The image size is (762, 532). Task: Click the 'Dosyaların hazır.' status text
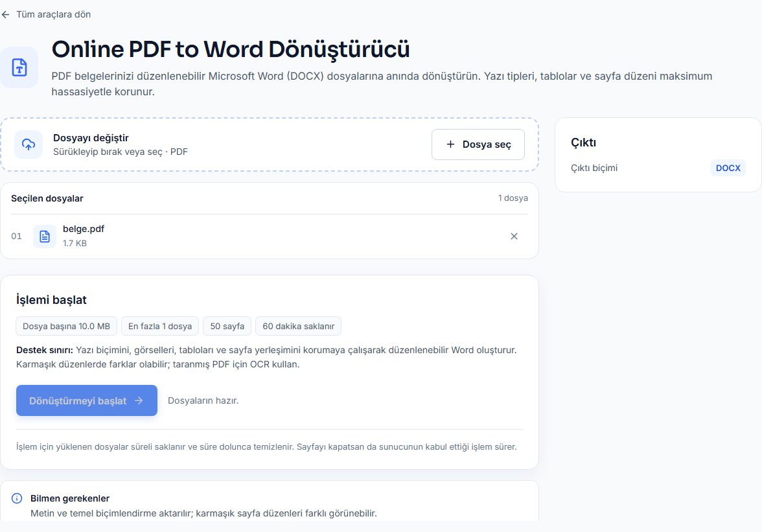(x=203, y=401)
